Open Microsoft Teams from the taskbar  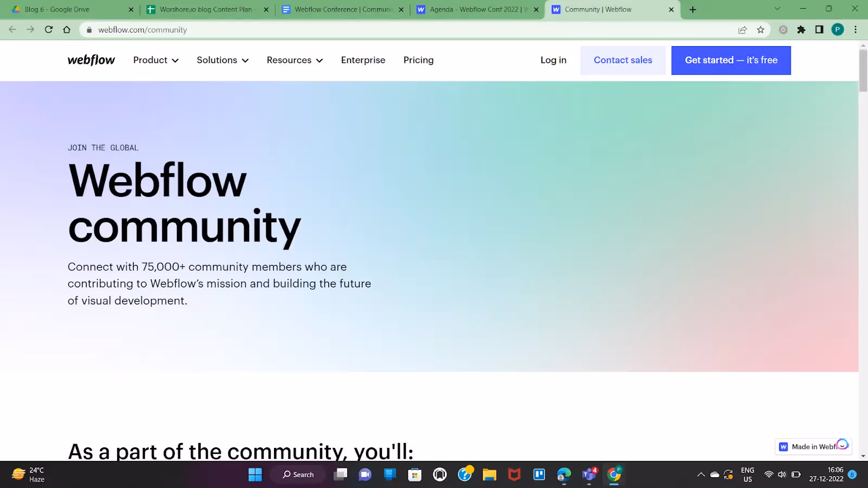[589, 475]
